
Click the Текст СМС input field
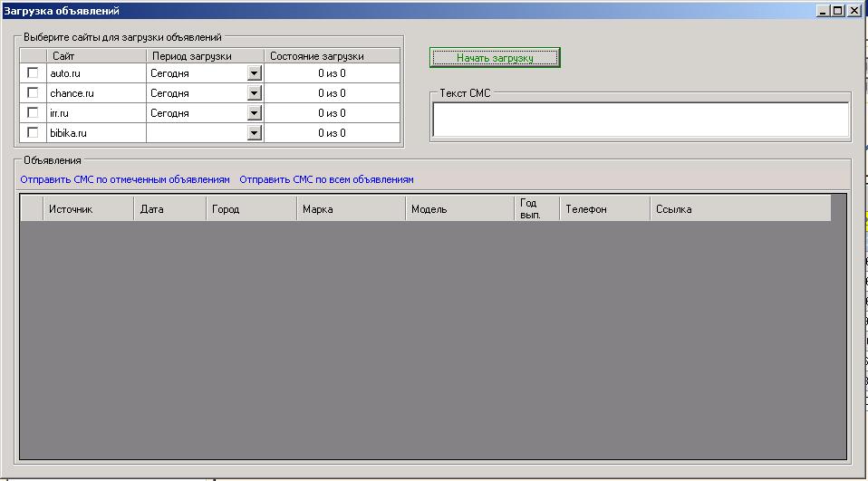(641, 120)
